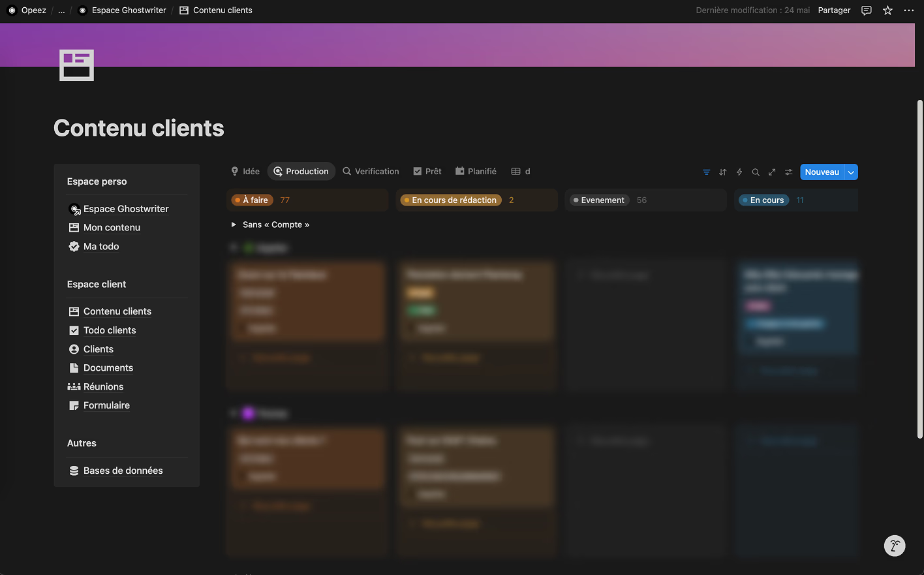Click the lightning automation icon
Image resolution: width=924 pixels, height=575 pixels.
pos(739,172)
